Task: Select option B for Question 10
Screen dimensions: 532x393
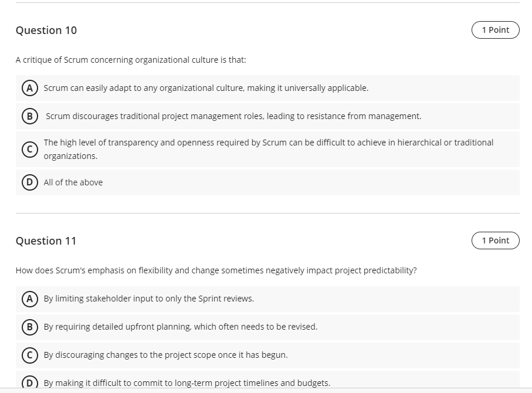Action: point(29,116)
